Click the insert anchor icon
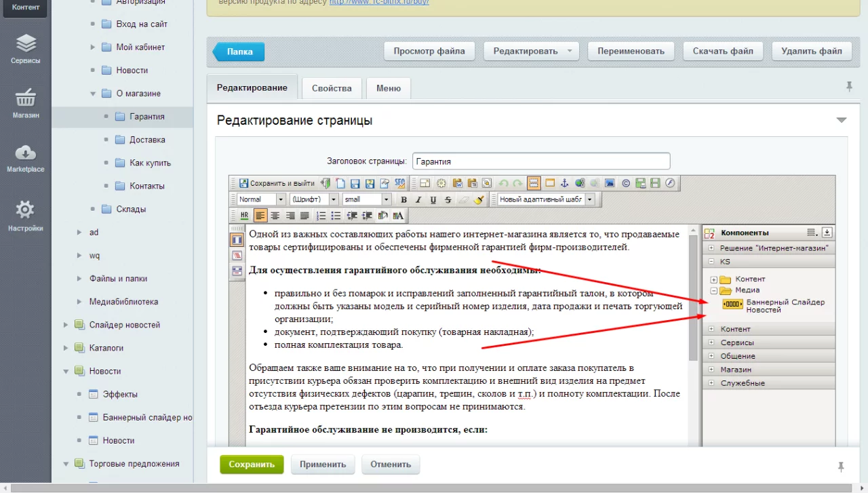Image resolution: width=868 pixels, height=493 pixels. 565,183
